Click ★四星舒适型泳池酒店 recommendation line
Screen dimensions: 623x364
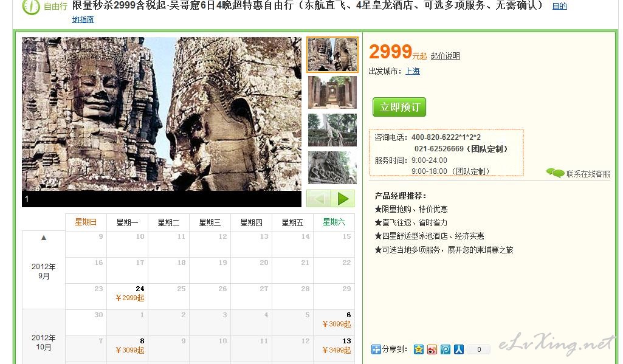[x=429, y=236]
